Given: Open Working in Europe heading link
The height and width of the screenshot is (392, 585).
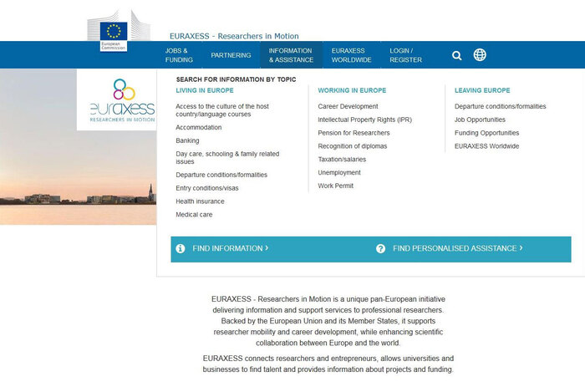Looking at the screenshot, I should click(352, 90).
